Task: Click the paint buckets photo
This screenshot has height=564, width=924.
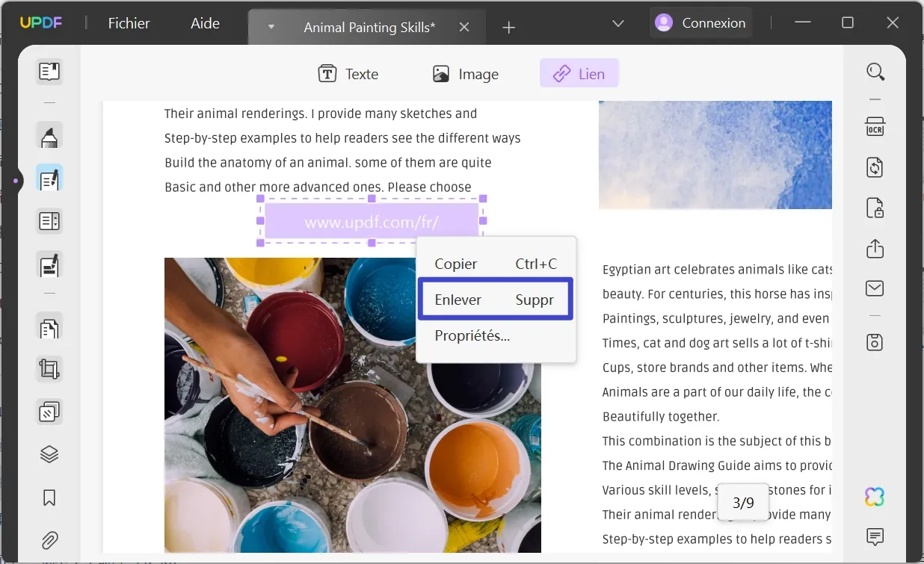Action: coord(352,405)
